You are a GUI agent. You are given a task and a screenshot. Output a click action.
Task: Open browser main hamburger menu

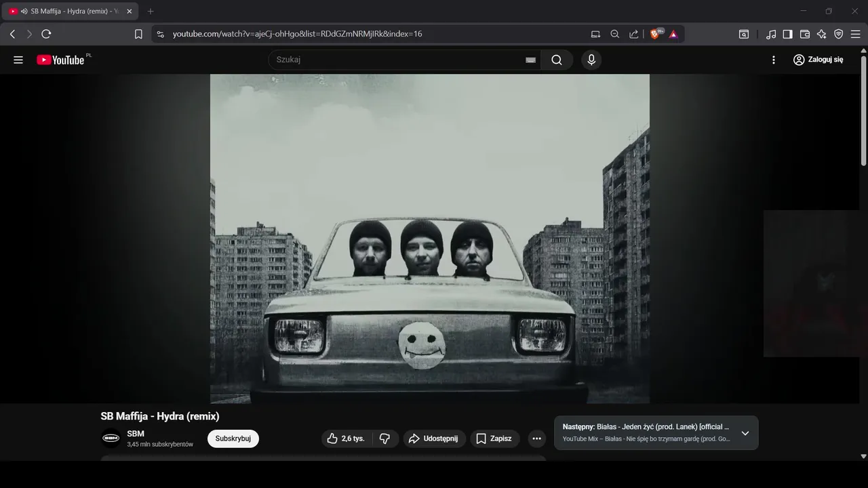point(856,34)
